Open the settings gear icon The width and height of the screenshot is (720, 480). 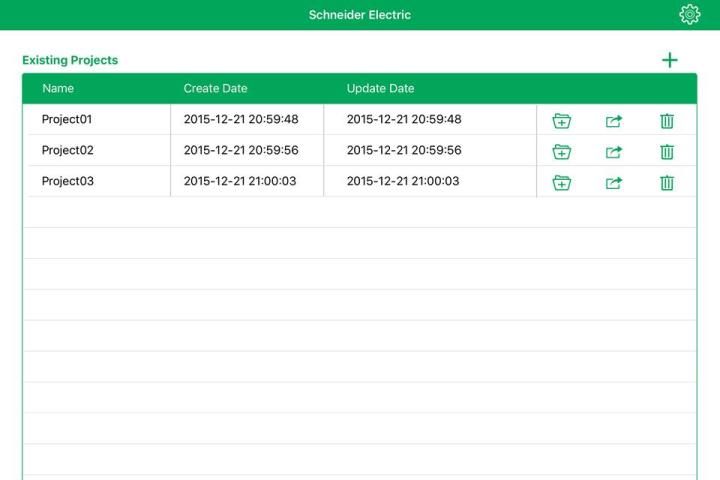coord(689,15)
